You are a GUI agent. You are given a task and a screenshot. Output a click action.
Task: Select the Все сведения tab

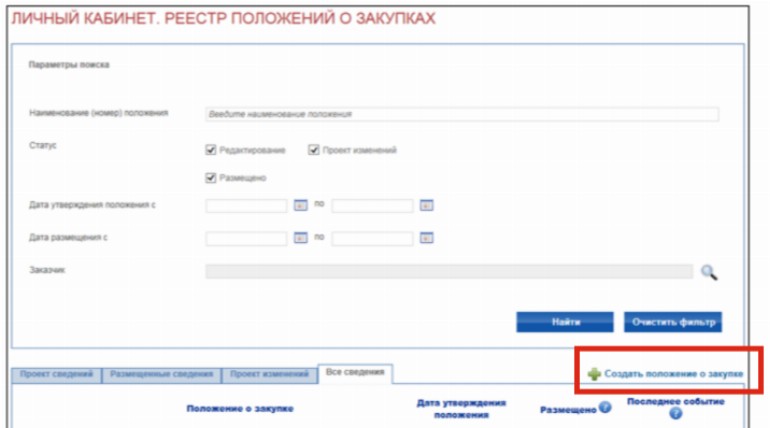click(x=354, y=373)
